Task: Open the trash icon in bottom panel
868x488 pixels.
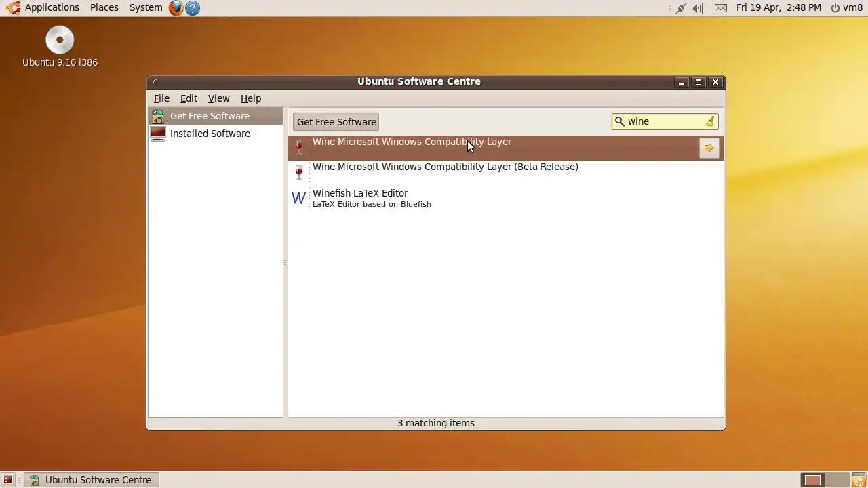Action: 859,480
